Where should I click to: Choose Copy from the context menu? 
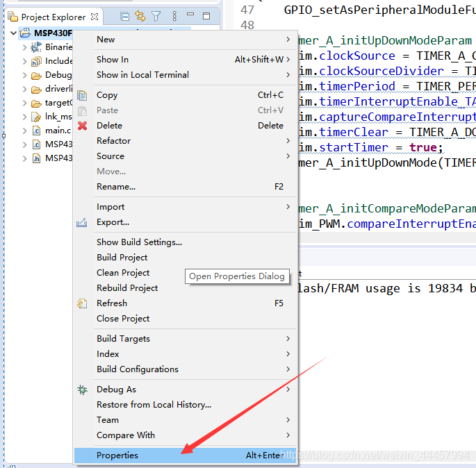coord(185,95)
